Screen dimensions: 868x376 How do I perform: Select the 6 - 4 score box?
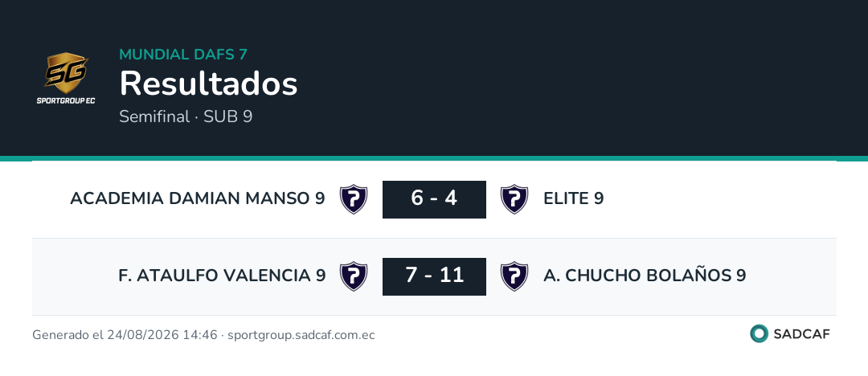click(x=434, y=199)
